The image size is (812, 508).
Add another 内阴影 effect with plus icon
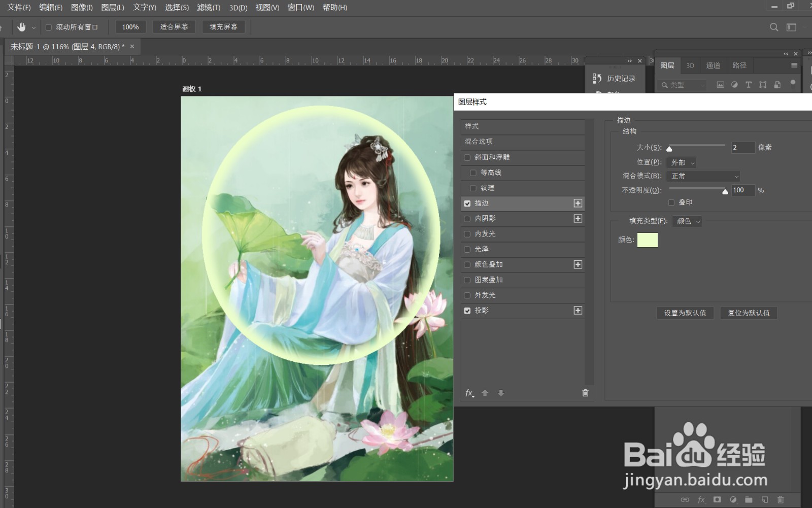[578, 218]
